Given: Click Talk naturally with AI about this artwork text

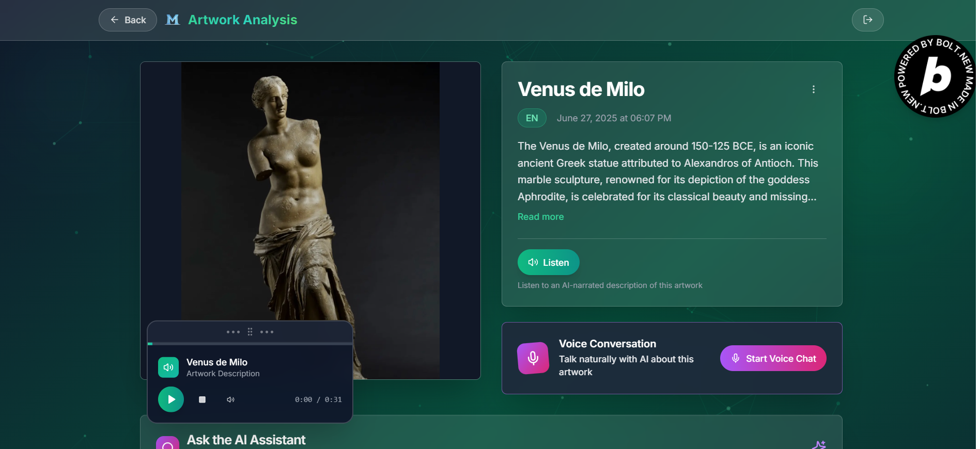Looking at the screenshot, I should coord(626,365).
